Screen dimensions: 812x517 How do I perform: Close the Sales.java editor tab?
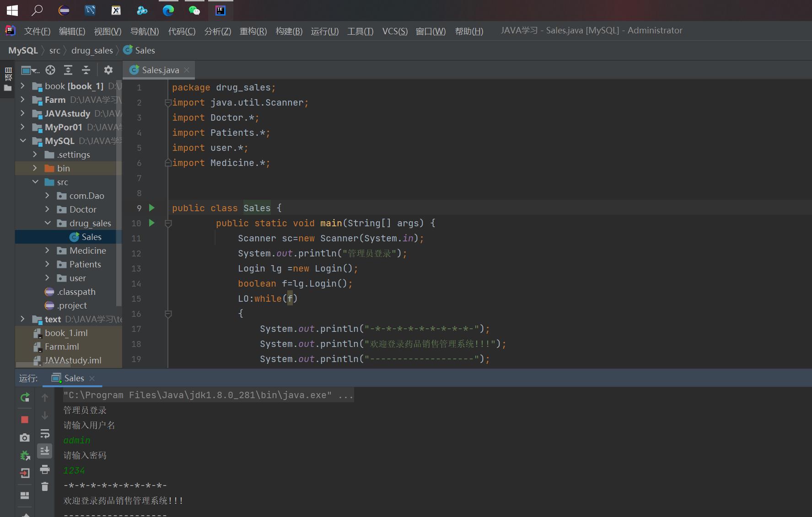187,70
